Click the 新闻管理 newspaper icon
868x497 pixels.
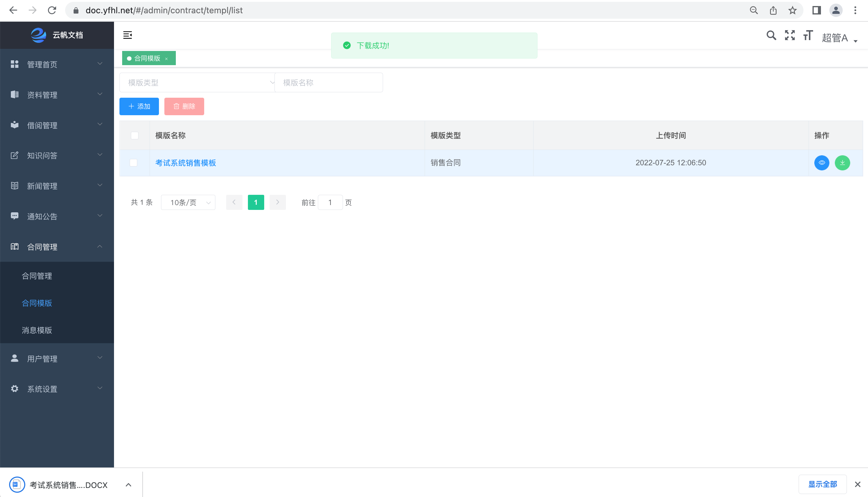pyautogui.click(x=15, y=186)
